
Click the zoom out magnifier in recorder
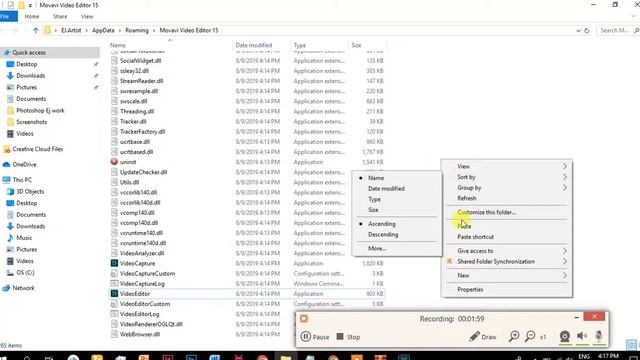click(530, 336)
